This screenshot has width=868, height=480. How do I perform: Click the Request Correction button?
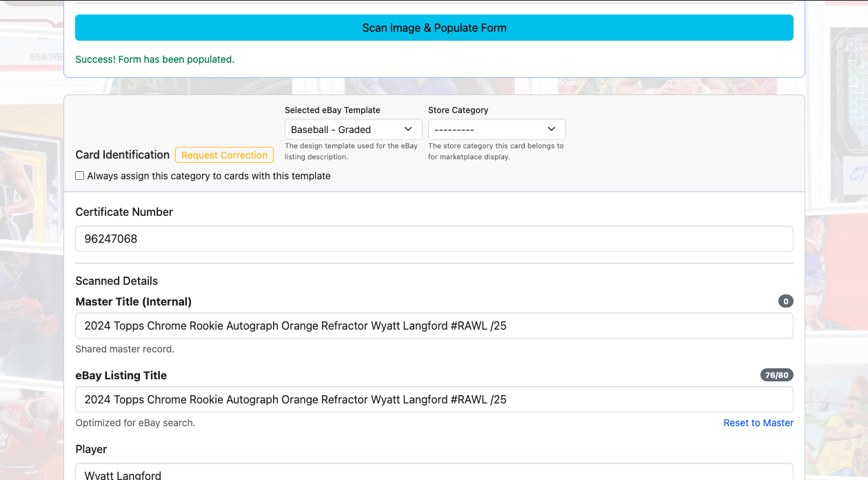(224, 155)
